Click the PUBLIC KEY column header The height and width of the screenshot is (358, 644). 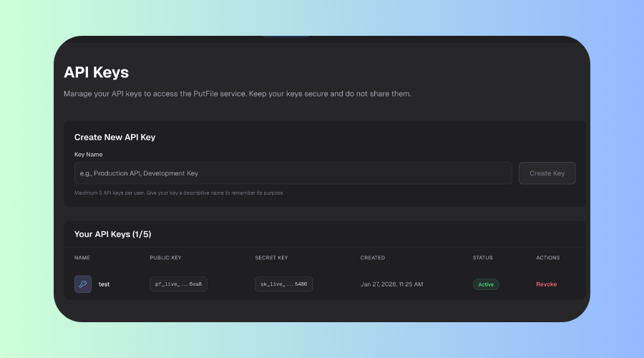165,258
